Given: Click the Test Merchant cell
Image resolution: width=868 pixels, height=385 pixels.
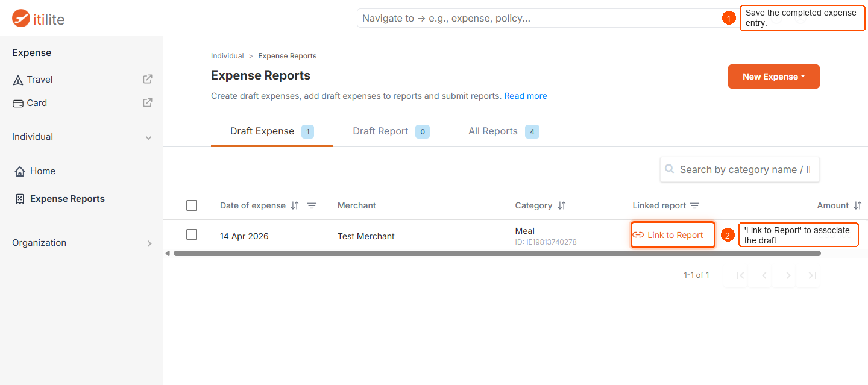Looking at the screenshot, I should click(x=366, y=236).
